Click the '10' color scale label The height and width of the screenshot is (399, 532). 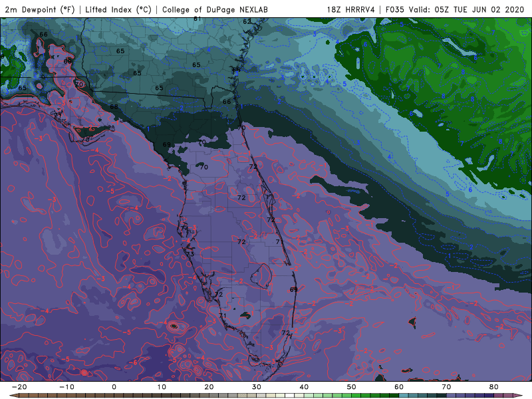point(162,387)
